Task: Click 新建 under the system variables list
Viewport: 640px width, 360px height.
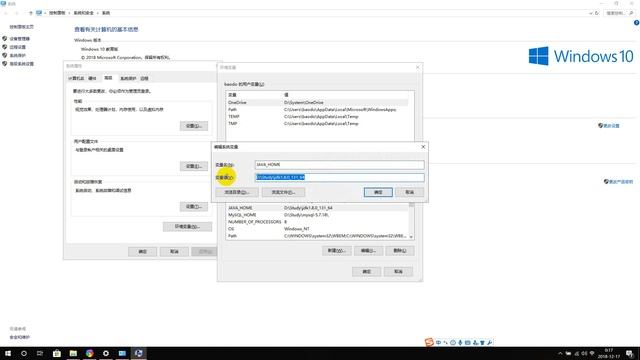Action: click(x=336, y=251)
